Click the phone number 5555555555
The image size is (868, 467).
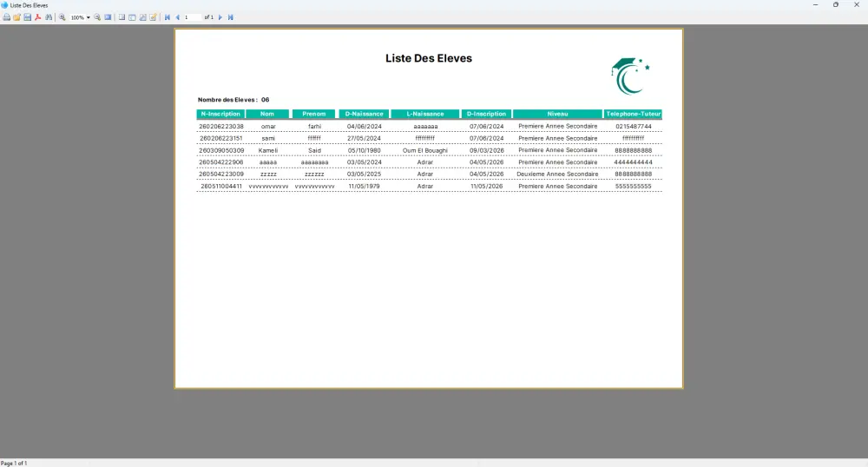click(634, 187)
